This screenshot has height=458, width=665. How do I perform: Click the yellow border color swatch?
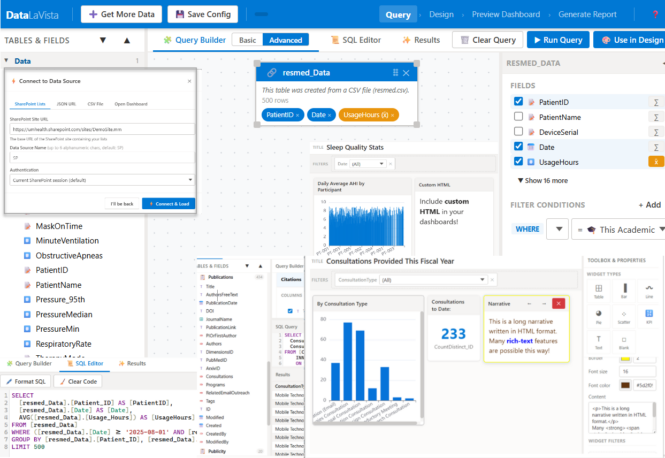pos(626,359)
